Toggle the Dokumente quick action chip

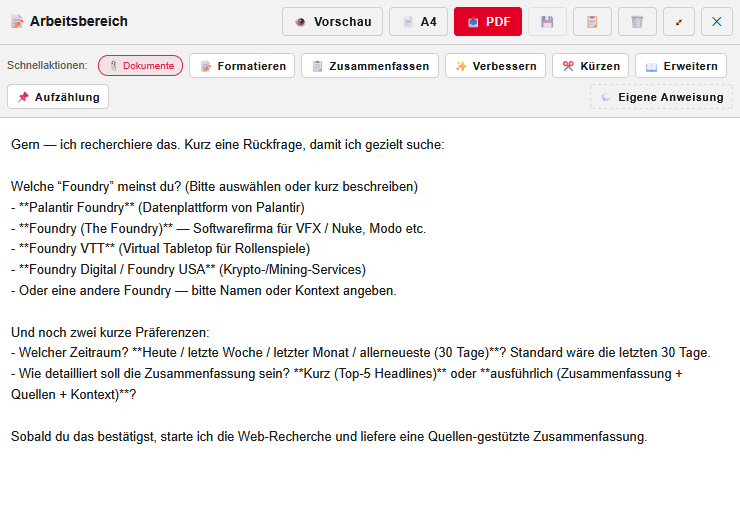[140, 66]
